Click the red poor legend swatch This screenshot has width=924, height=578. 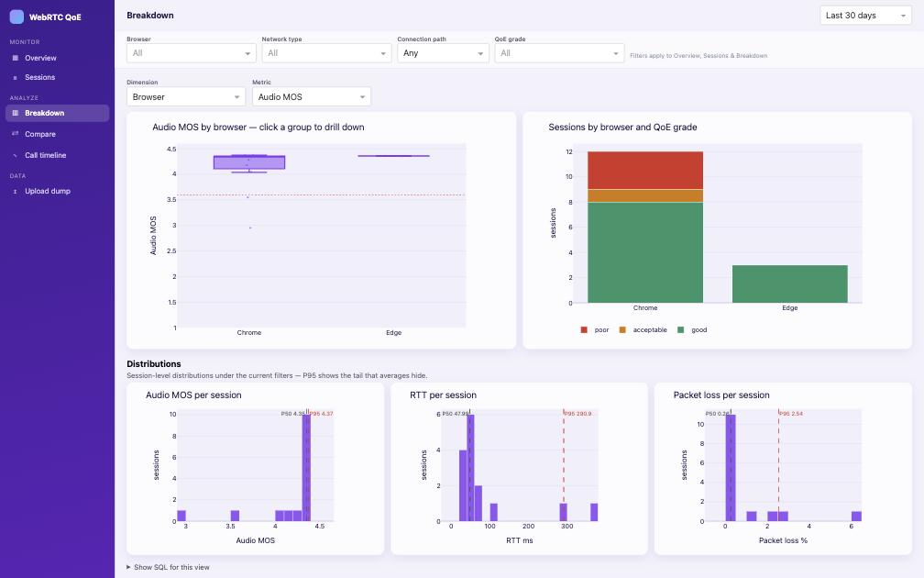pos(584,329)
